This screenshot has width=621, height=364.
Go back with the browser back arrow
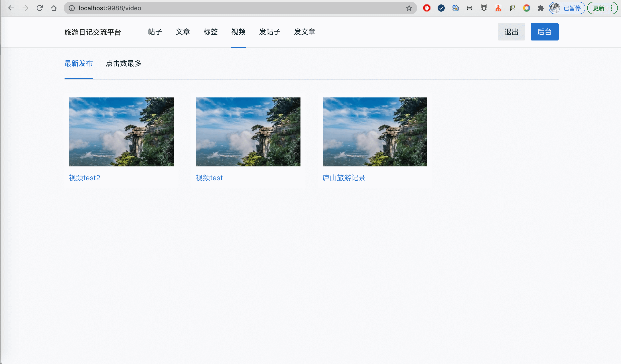11,8
